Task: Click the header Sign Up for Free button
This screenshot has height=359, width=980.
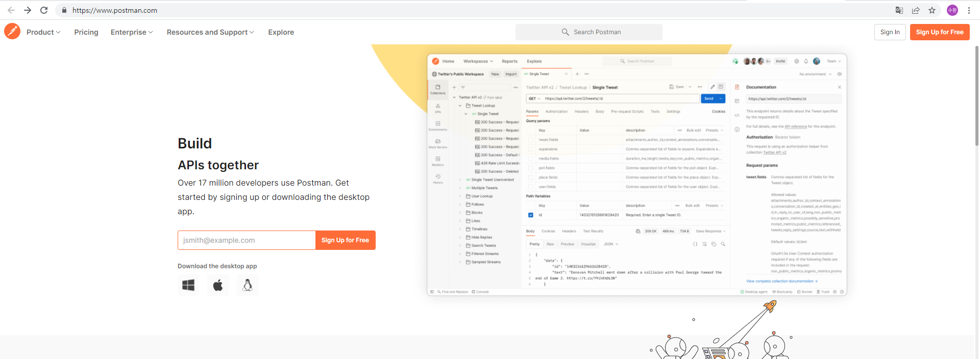Action: (940, 32)
